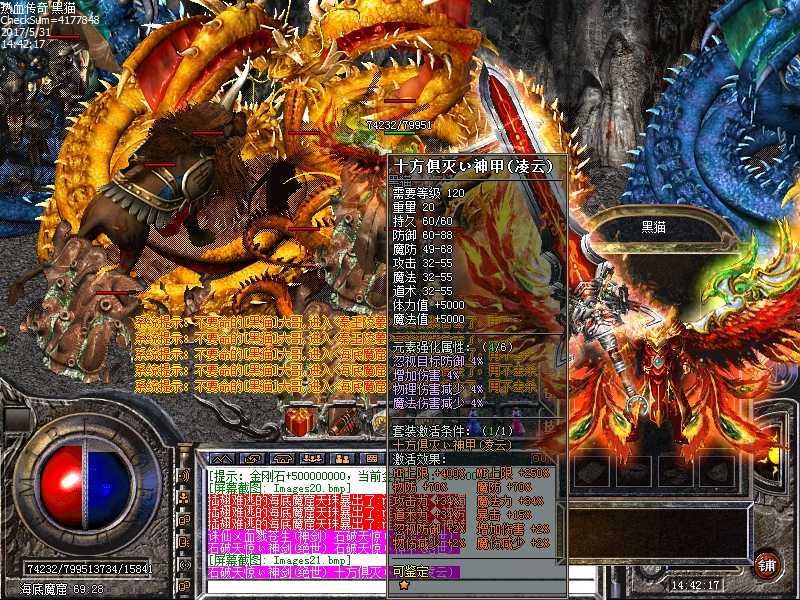This screenshot has width=800, height=600.
Task: Click the blue potion in the belt
Action: pyautogui.click(x=474, y=424)
